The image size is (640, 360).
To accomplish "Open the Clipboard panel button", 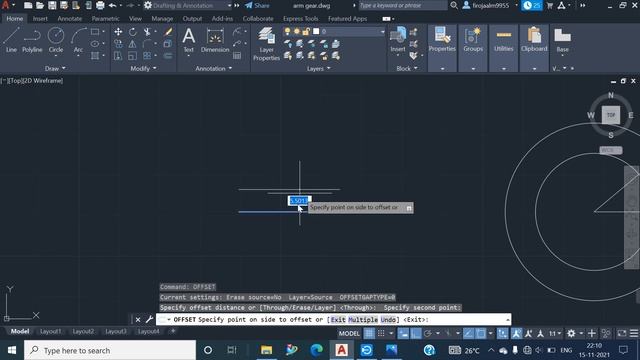I will (x=534, y=40).
